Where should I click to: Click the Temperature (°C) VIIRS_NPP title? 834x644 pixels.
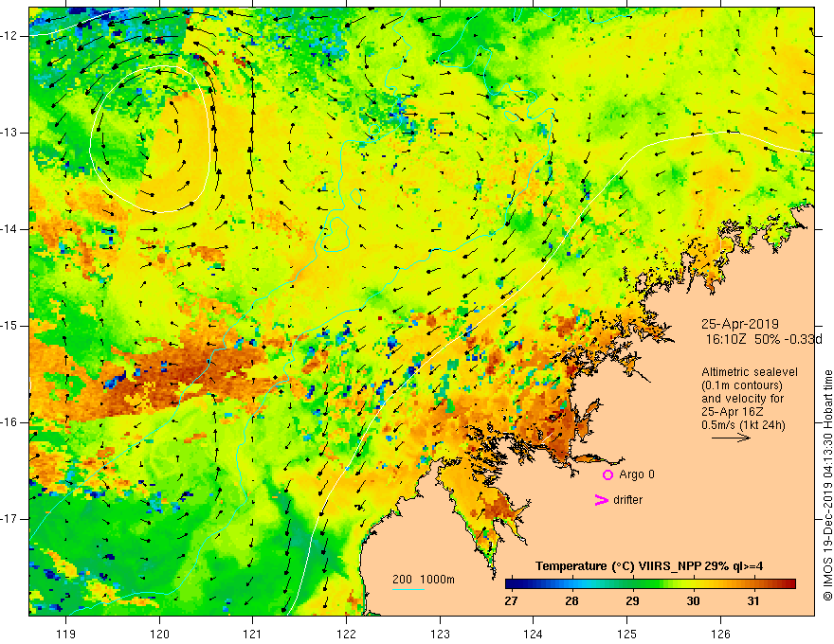pos(649,566)
